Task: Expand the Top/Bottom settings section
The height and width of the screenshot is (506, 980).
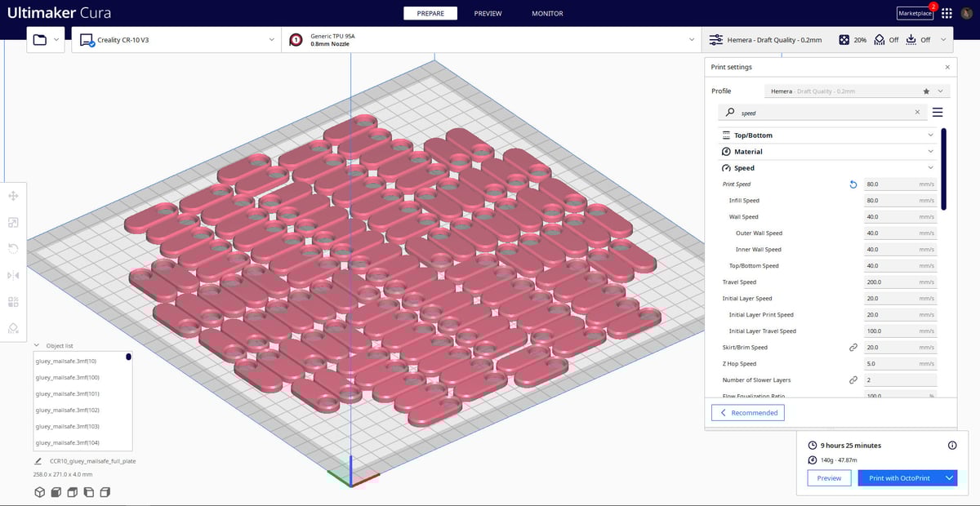Action: [827, 135]
